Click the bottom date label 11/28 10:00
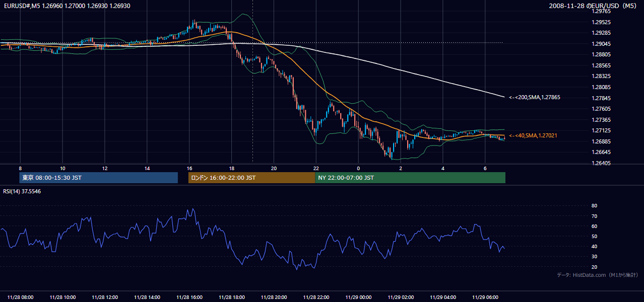The image size is (644, 302). pos(63,297)
